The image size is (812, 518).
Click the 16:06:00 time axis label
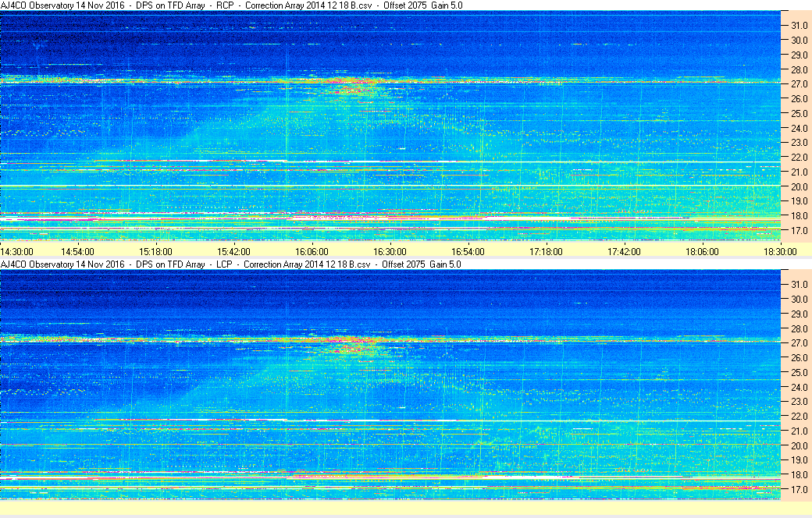tap(312, 251)
